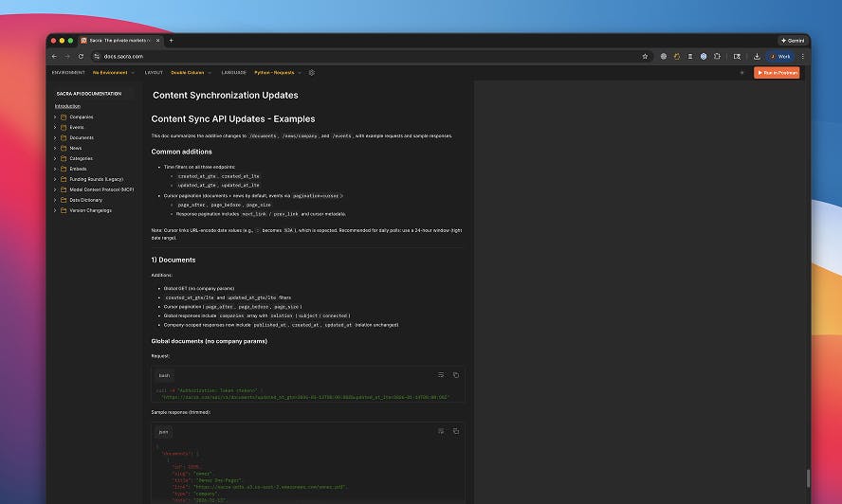Close the Sacra browser tab
The height and width of the screenshot is (504, 842).
point(157,40)
